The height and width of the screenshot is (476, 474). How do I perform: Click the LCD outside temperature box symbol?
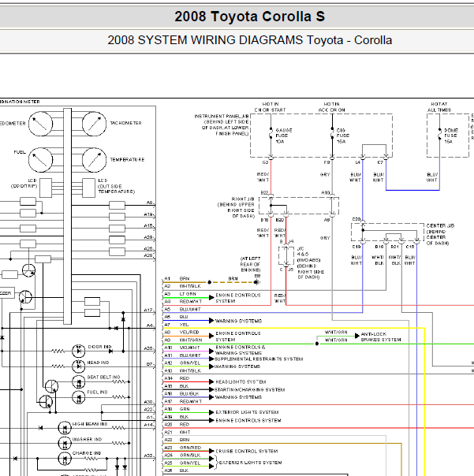click(x=88, y=188)
